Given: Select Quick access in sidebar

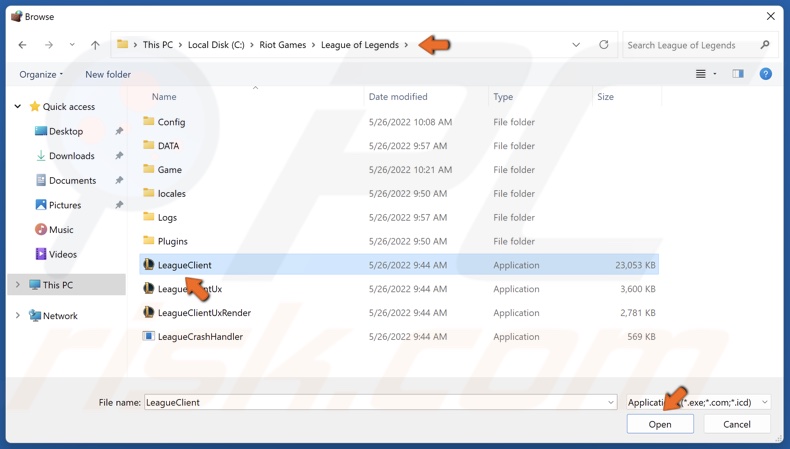Looking at the screenshot, I should (69, 107).
